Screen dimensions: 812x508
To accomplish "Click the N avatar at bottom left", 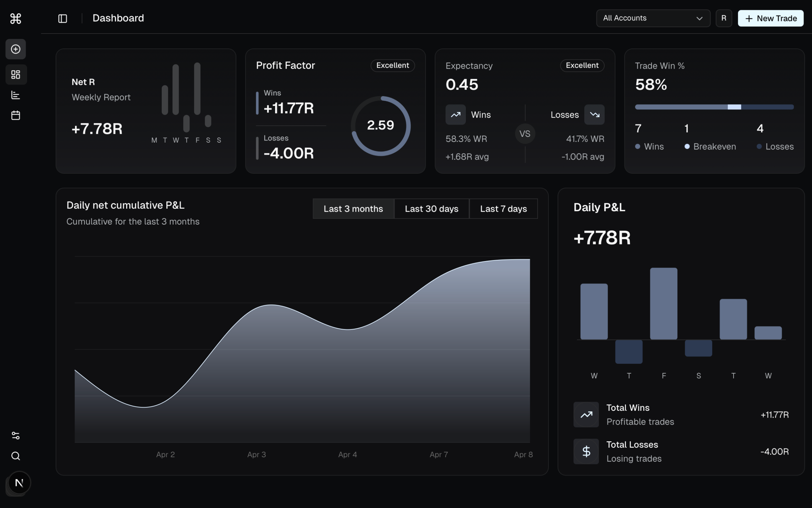I will pyautogui.click(x=19, y=483).
